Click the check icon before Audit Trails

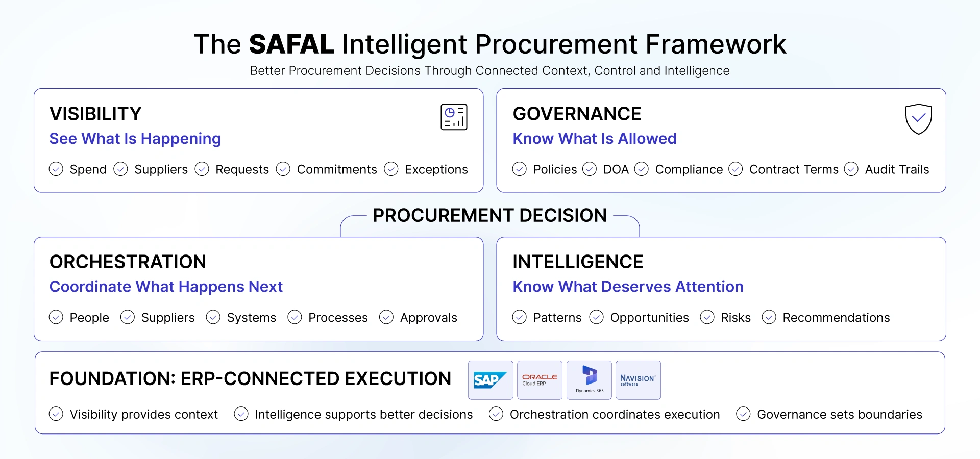point(851,169)
